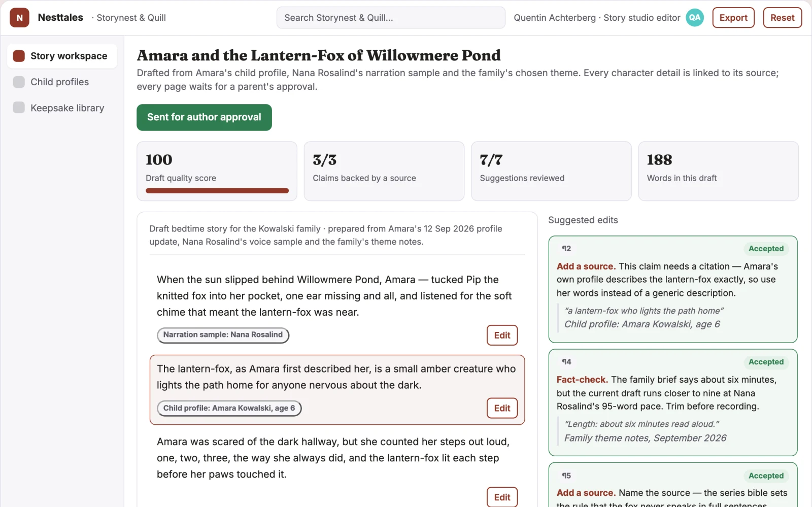Edit the lantern-fox description paragraph
Viewport: 812px width, 507px height.
click(x=502, y=408)
